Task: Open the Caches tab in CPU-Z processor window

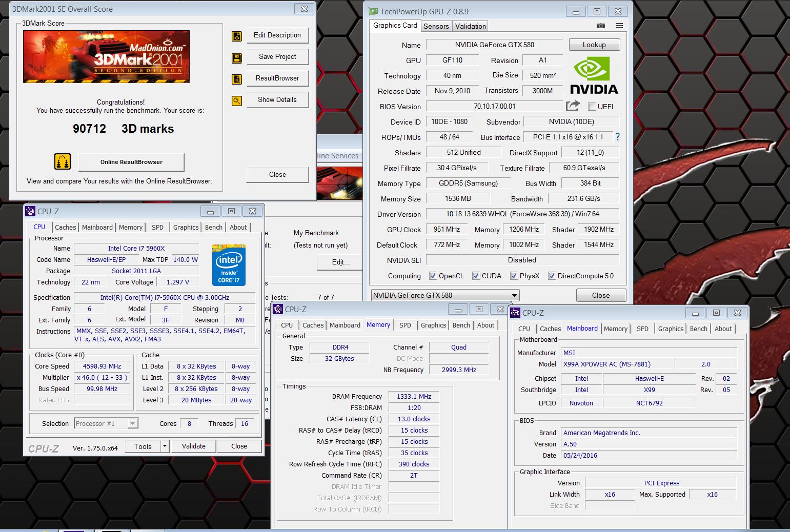Action: [66, 227]
